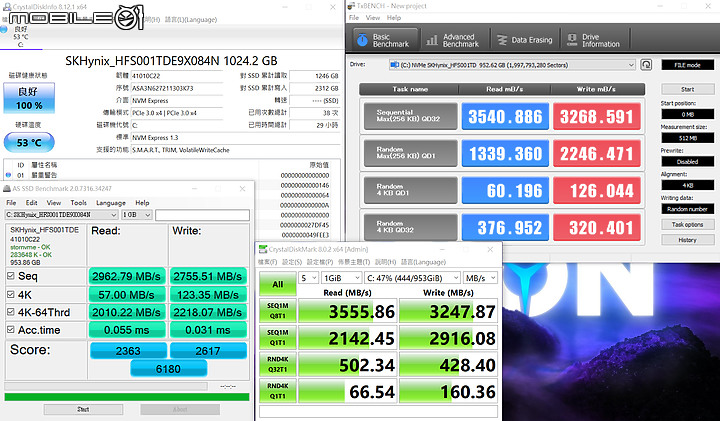
Task: Click CrystalDiskMark bottom status text box
Action: [x=378, y=411]
